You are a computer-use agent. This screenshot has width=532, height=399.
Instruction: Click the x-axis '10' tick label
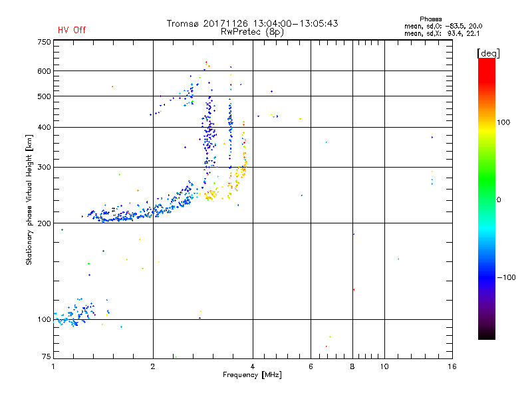[384, 366]
